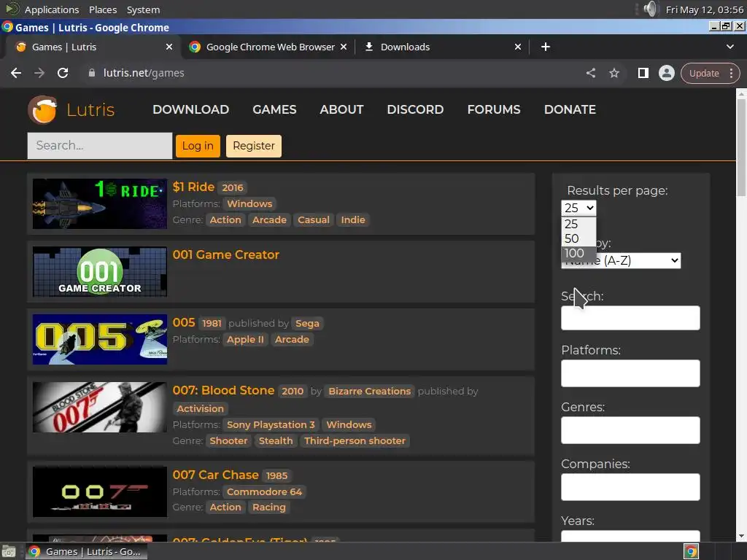Share this page via the share icon

tap(591, 73)
